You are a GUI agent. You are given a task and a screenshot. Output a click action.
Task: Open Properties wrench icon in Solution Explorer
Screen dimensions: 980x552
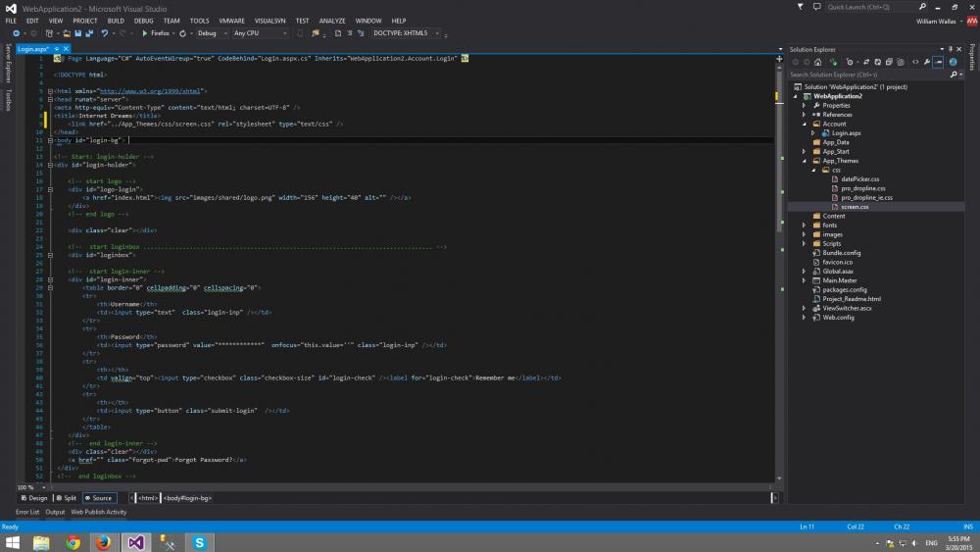(x=927, y=62)
